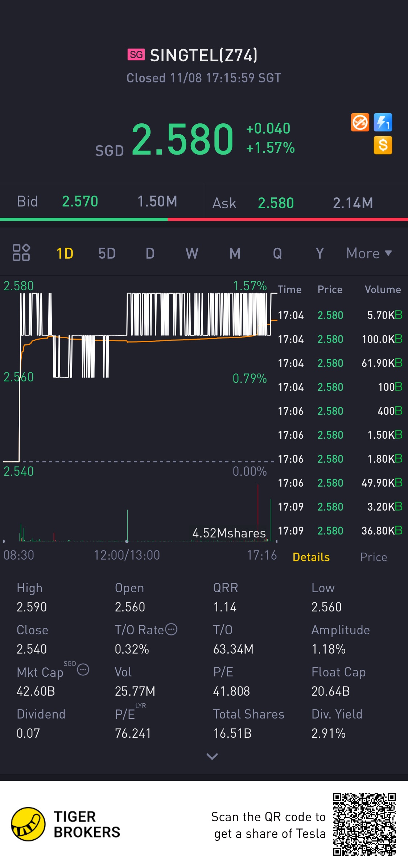408x868 pixels.
Task: Select the 3.20K trade row
Action: [340, 507]
